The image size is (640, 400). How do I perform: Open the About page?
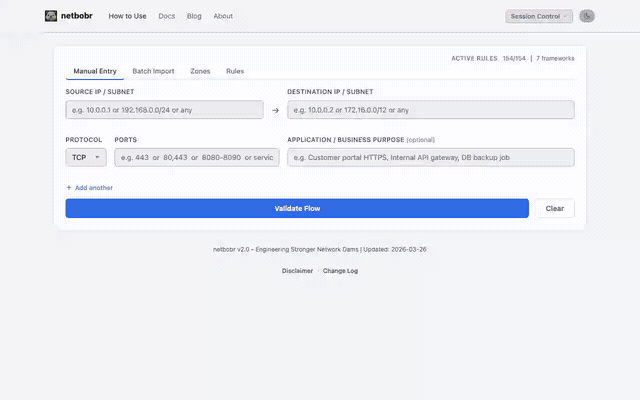[x=223, y=16]
